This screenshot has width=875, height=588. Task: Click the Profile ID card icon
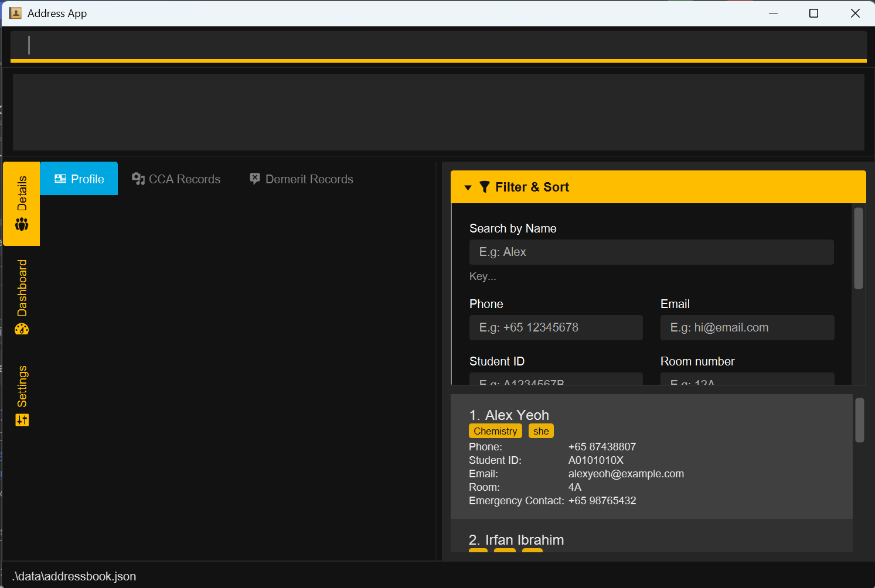60,179
